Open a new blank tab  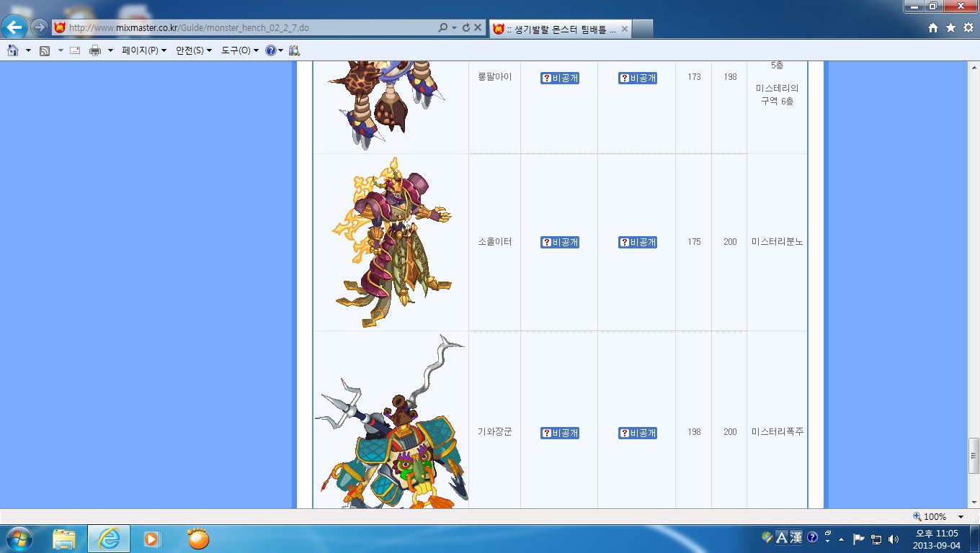(642, 29)
